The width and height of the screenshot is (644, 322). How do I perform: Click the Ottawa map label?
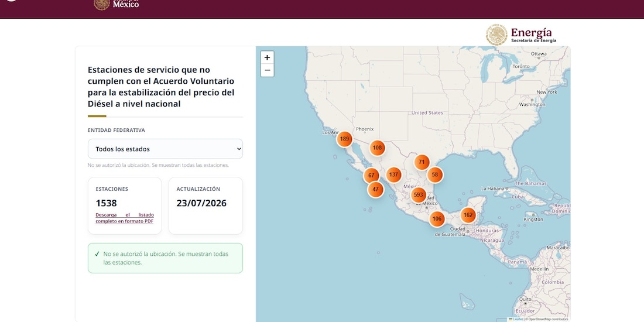(x=539, y=54)
